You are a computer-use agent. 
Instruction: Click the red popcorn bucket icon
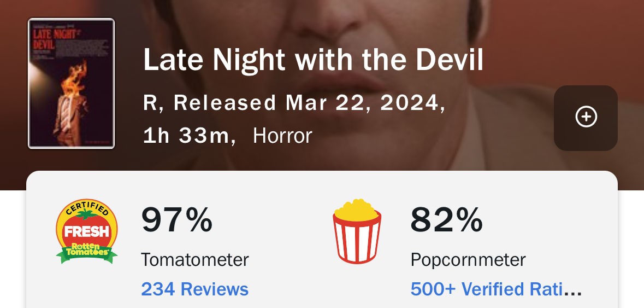pyautogui.click(x=357, y=231)
